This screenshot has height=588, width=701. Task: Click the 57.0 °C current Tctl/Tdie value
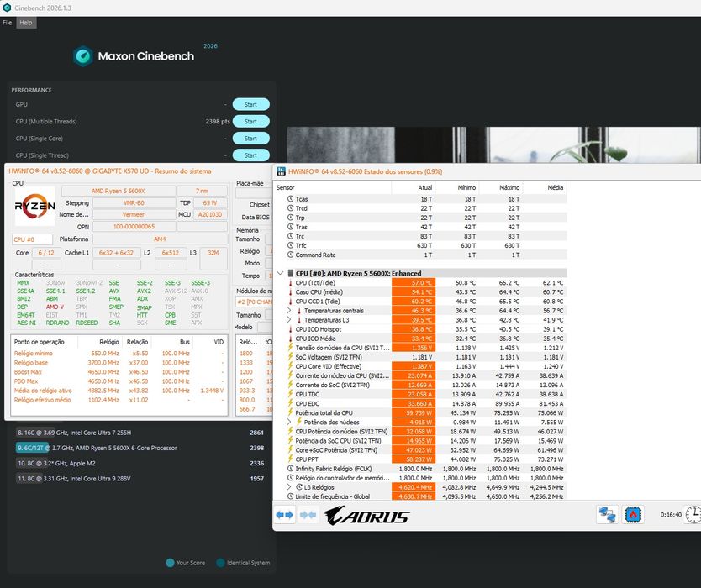(414, 283)
